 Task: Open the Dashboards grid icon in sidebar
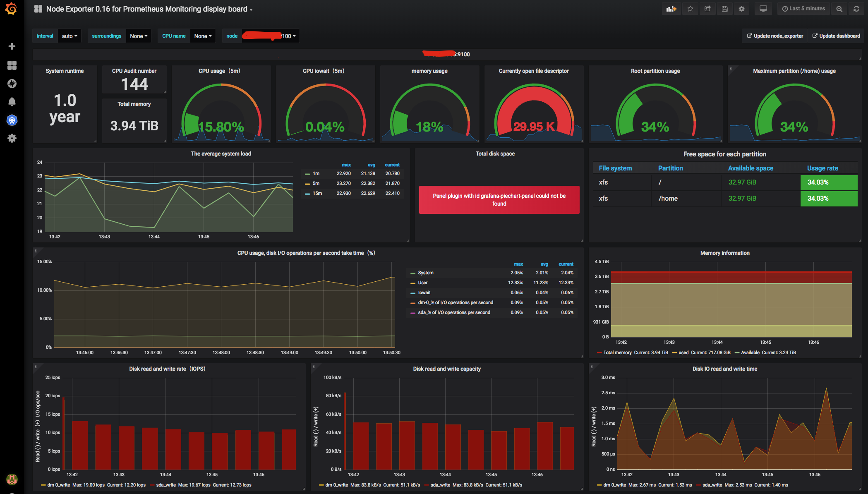[12, 65]
